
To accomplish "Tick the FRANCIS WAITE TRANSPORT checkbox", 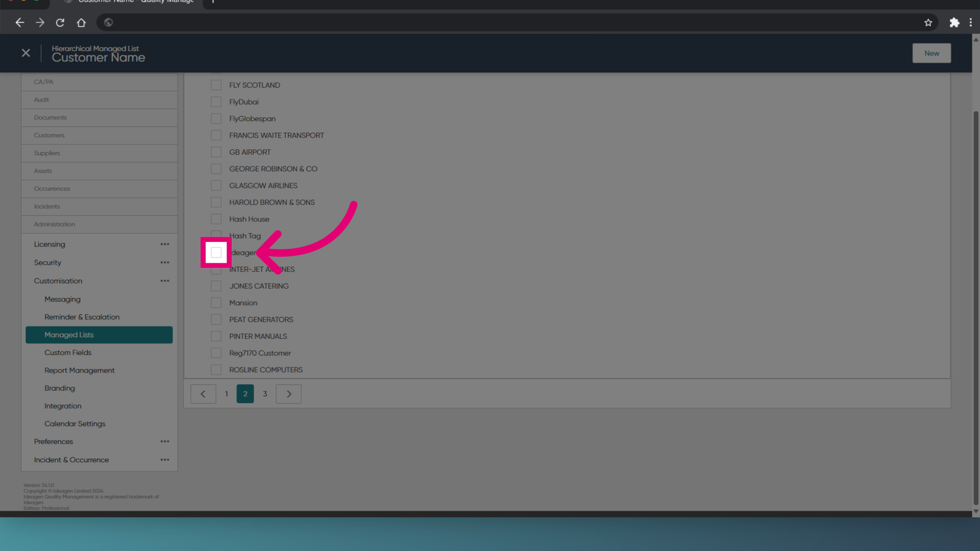I will pyautogui.click(x=216, y=136).
